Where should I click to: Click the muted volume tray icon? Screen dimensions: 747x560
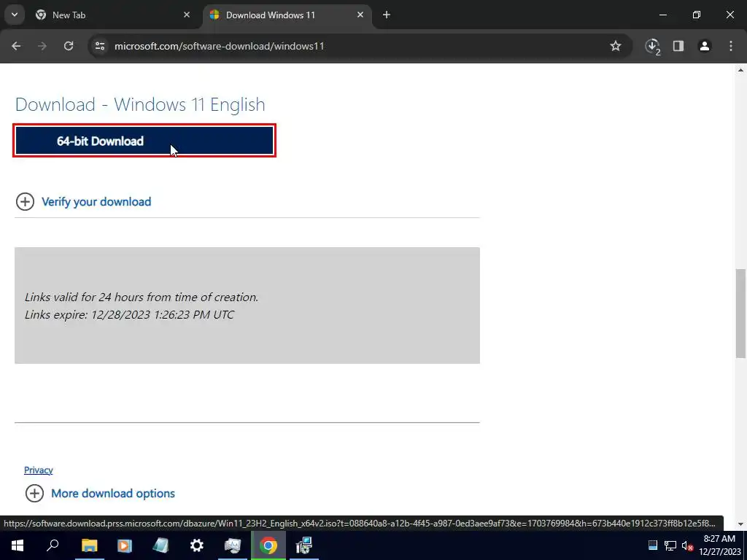click(687, 545)
